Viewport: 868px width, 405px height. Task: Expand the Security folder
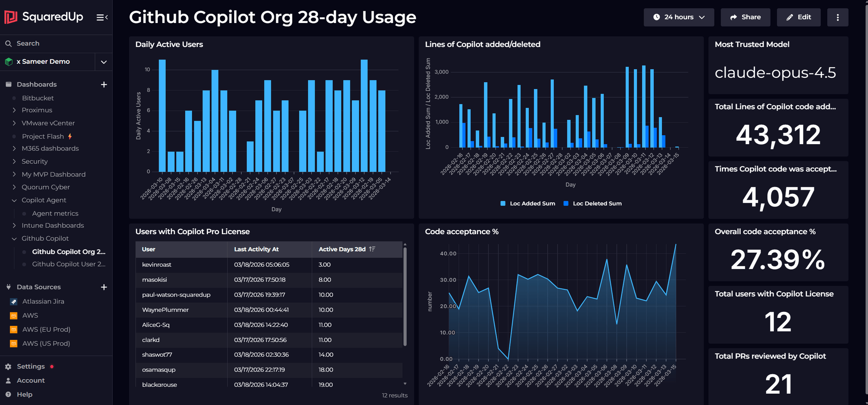14,161
